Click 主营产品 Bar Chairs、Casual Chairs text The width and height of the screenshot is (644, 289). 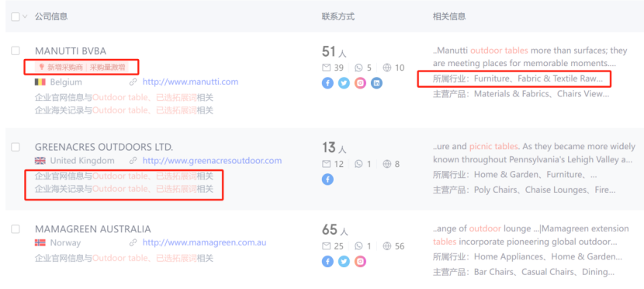pyautogui.click(x=524, y=272)
